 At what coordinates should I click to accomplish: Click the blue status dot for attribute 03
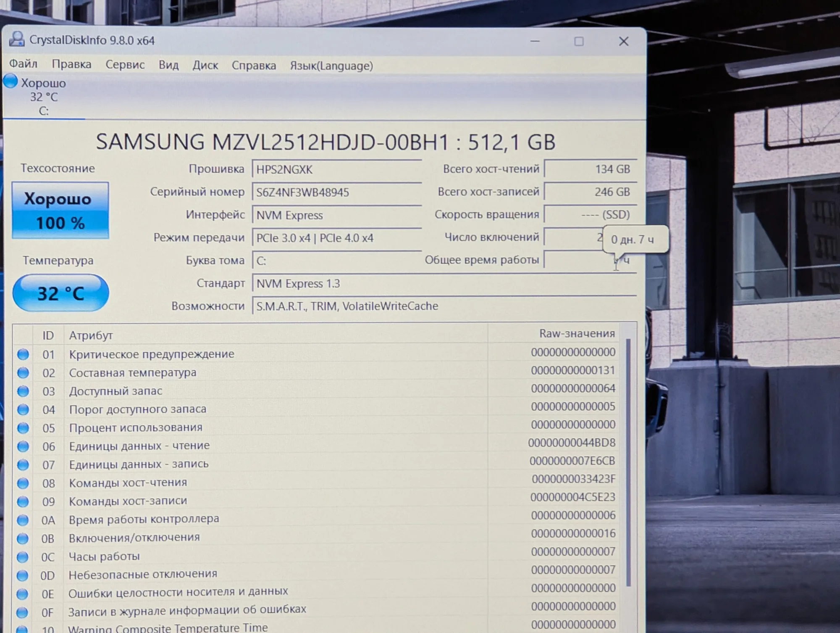[23, 391]
